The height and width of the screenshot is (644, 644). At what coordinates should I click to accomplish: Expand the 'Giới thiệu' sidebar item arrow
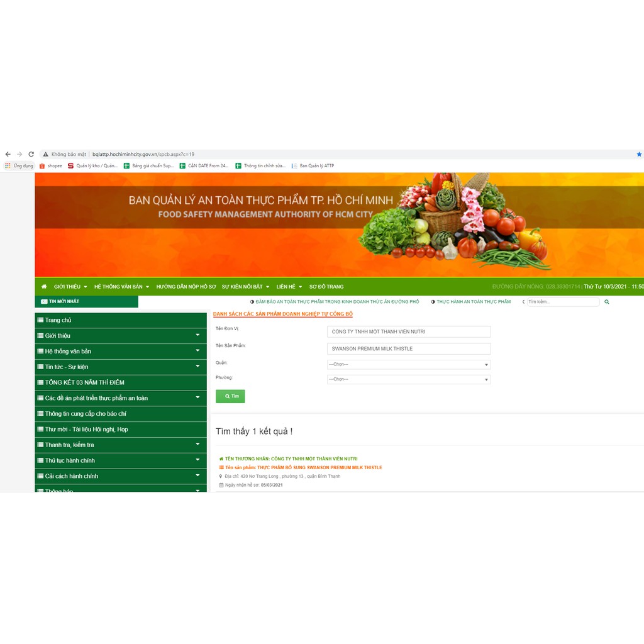197,335
